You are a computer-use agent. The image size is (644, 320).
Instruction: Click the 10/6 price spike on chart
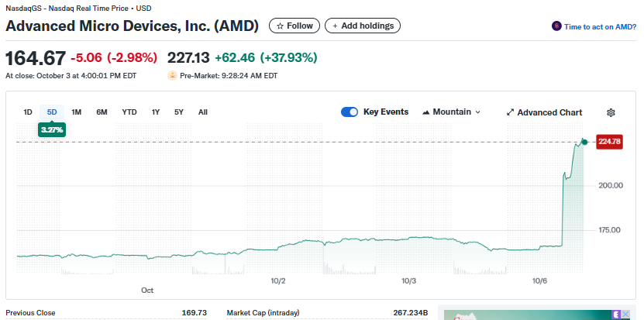coord(563,201)
